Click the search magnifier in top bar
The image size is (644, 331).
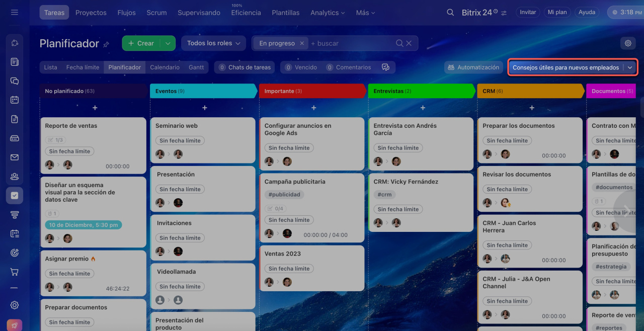pyautogui.click(x=450, y=13)
